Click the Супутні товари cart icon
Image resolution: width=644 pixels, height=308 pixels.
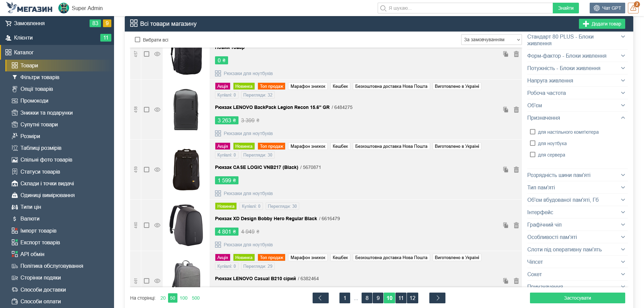(x=15, y=125)
